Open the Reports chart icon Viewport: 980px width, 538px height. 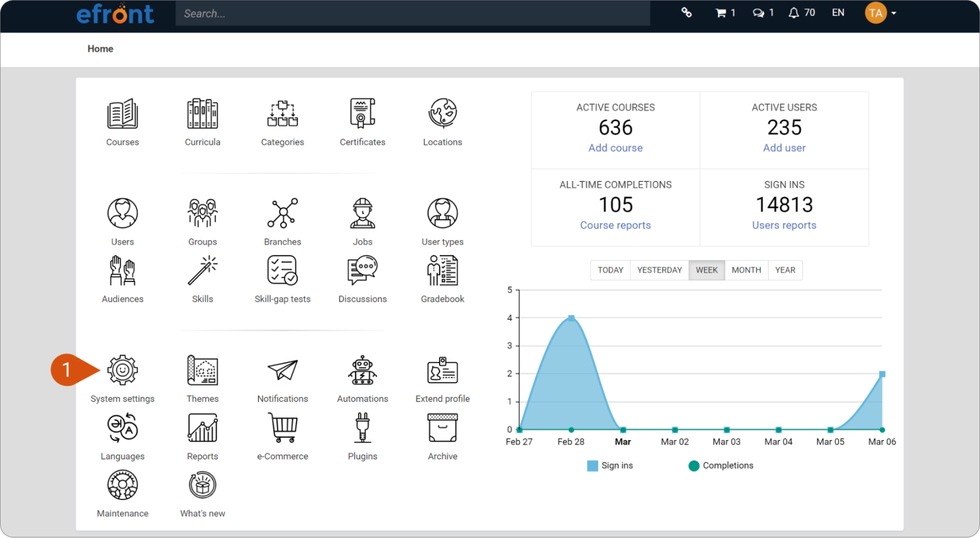[202, 428]
